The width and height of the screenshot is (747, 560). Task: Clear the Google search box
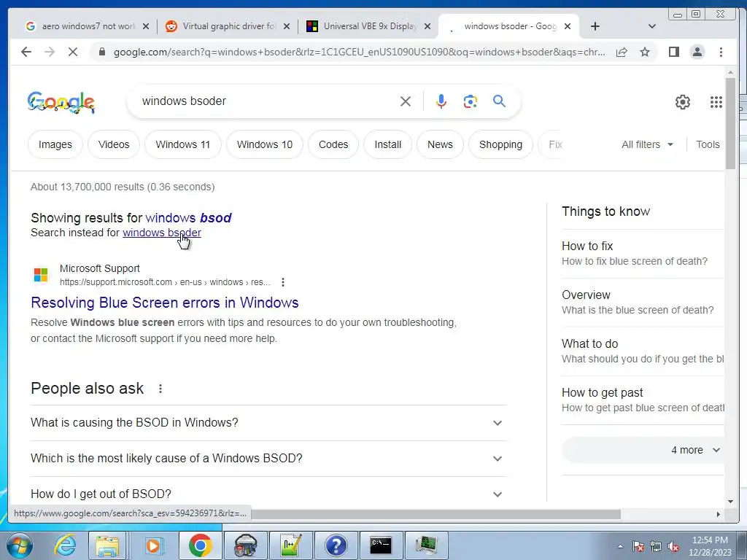[406, 101]
